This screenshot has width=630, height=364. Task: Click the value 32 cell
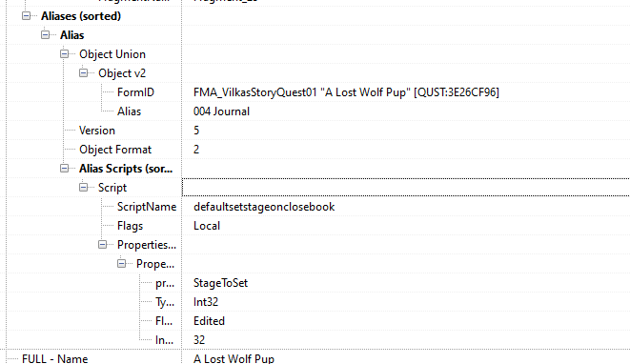[x=199, y=340]
